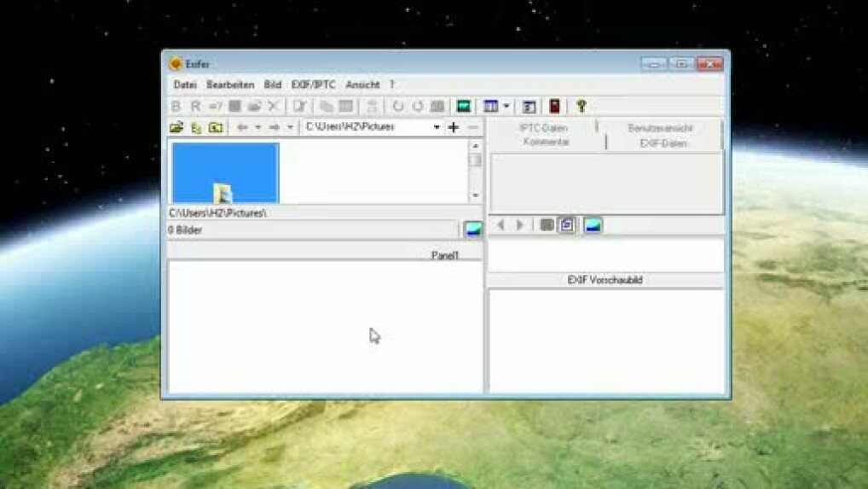Viewport: 868px width, 489px height.
Task: Click the folder tree icon in path toolbar
Action: tap(196, 127)
